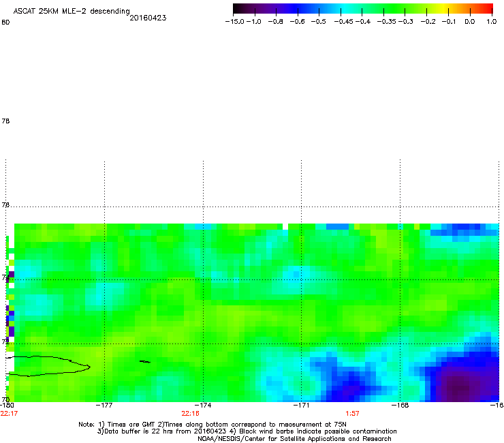The height and width of the screenshot is (443, 504).
Task: Click the -0.45 color scale label
Action: (344, 22)
